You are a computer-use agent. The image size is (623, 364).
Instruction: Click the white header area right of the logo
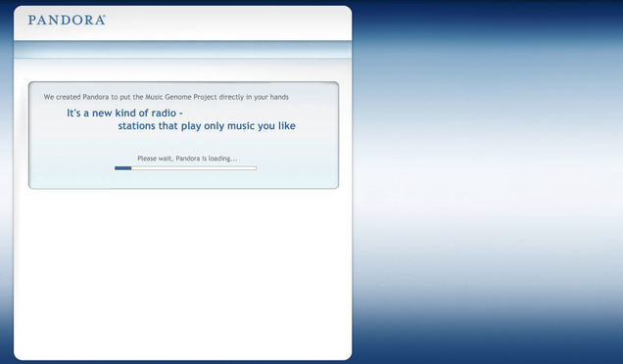pyautogui.click(x=228, y=22)
